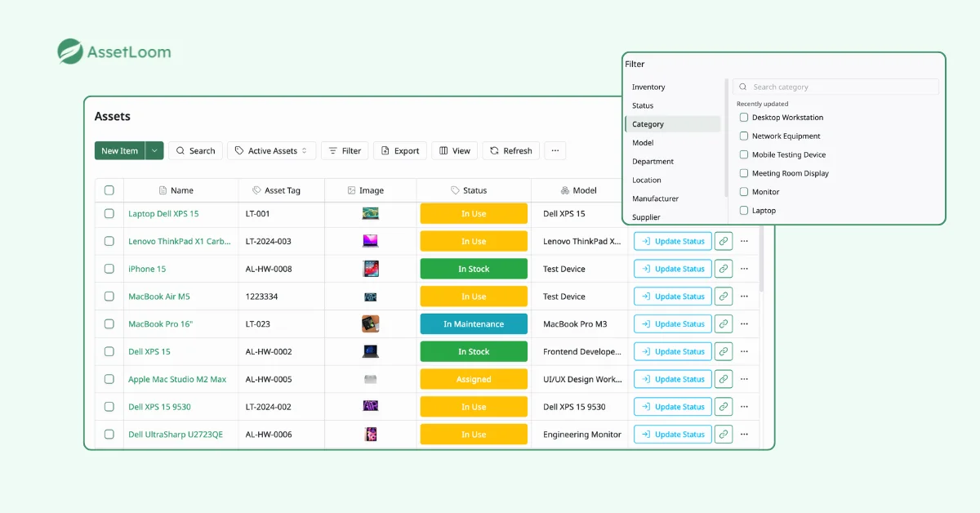This screenshot has width=980, height=513.
Task: Click the link icon in MacBook Air M5 row
Action: 724,297
